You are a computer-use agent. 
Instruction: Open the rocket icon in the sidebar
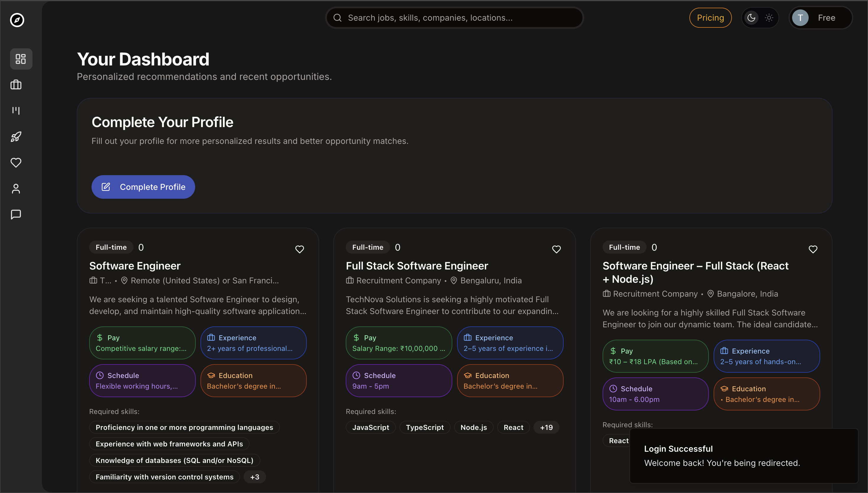click(16, 137)
